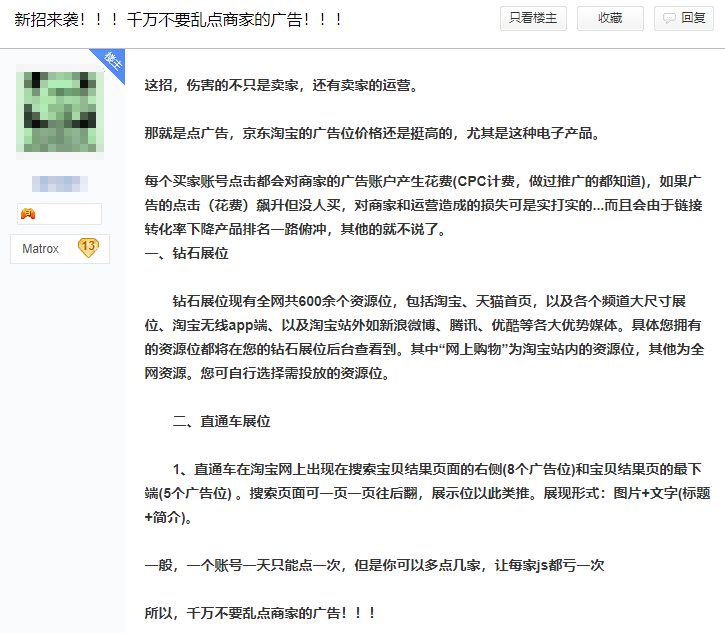The width and height of the screenshot is (725, 633).
Task: Click the blue 楼主 corner ribbon
Action: point(111,62)
